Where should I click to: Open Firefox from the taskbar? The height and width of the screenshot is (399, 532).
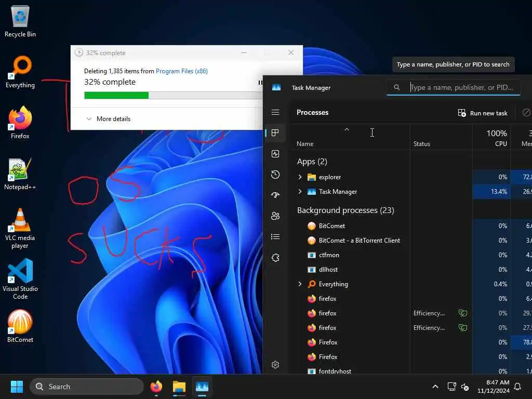click(156, 387)
